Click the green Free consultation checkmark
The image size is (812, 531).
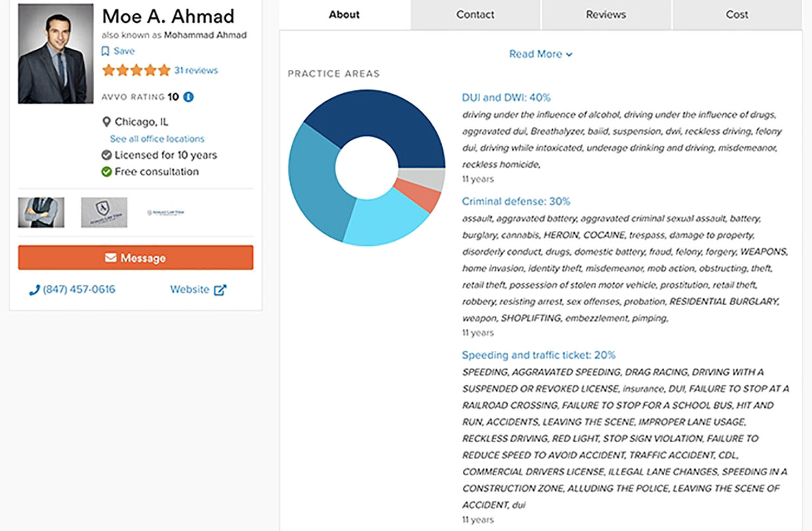pos(107,172)
